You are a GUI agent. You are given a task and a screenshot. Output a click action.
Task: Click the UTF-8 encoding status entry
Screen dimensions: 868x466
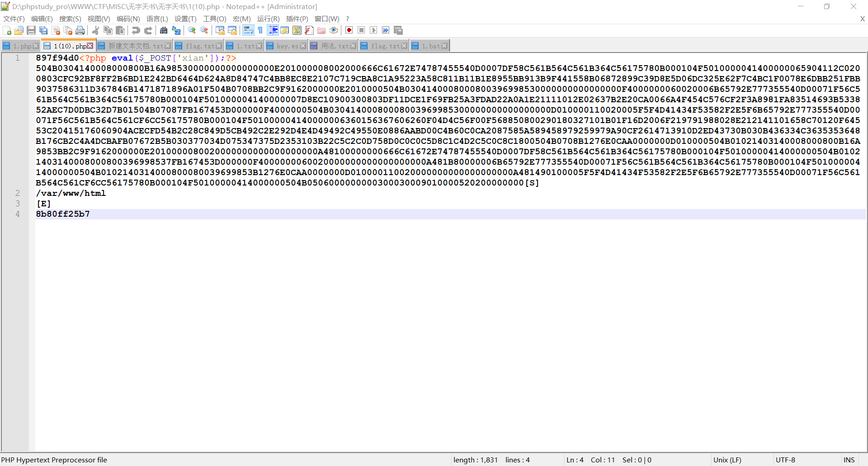pyautogui.click(x=785, y=460)
